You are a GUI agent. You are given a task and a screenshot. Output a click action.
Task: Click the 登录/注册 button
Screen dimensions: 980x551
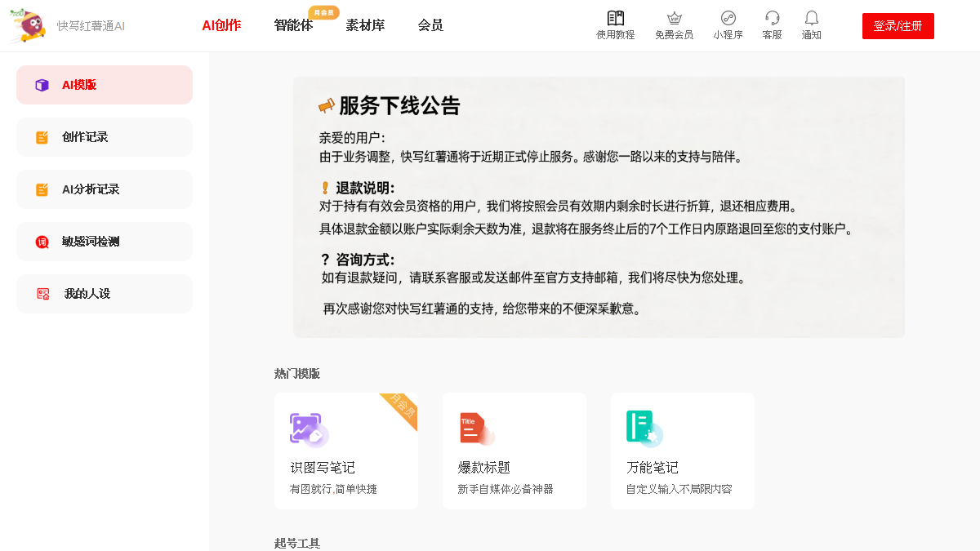(898, 26)
